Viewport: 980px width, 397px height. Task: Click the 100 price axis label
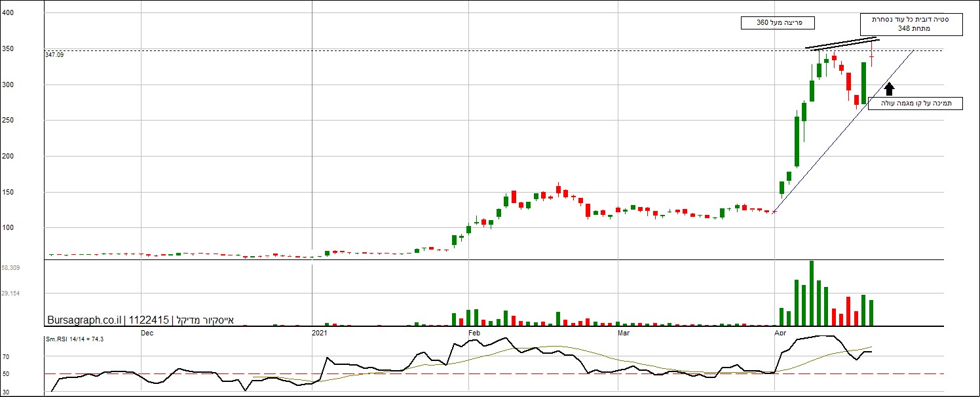pyautogui.click(x=8, y=228)
